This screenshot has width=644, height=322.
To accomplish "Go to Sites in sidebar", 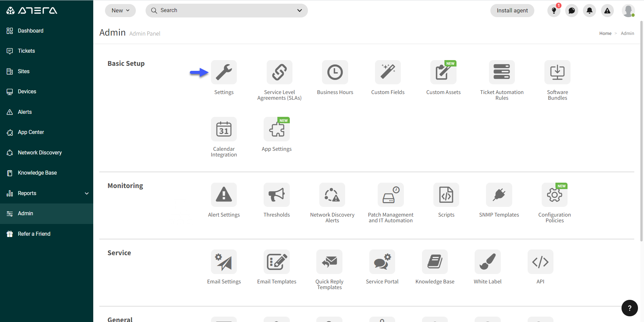I will coord(47,71).
